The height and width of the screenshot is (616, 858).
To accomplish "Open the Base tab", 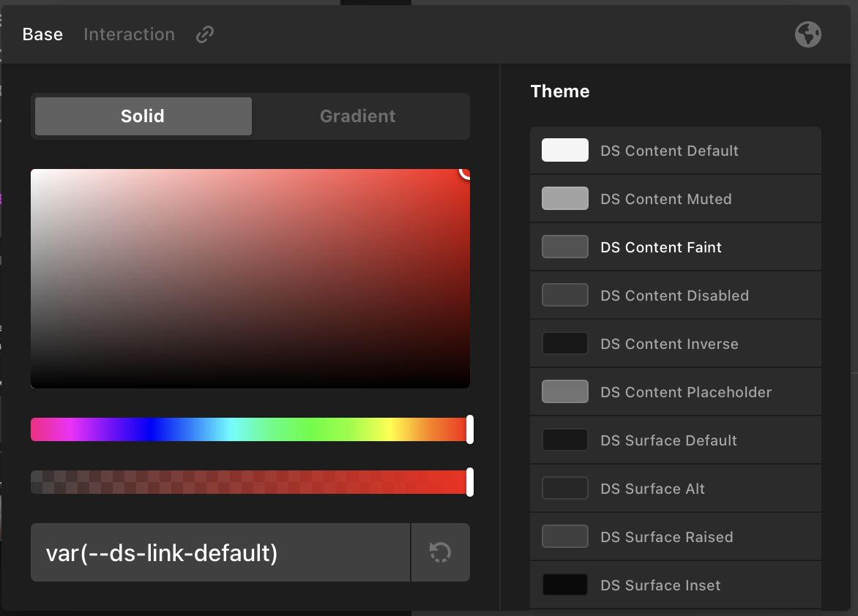I will coord(42,34).
